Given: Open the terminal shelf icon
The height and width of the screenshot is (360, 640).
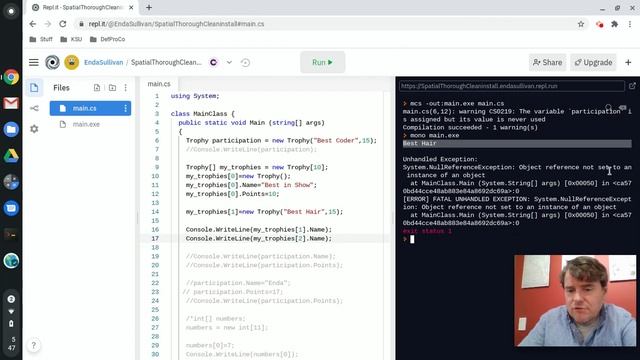Looking at the screenshot, I should [11, 234].
